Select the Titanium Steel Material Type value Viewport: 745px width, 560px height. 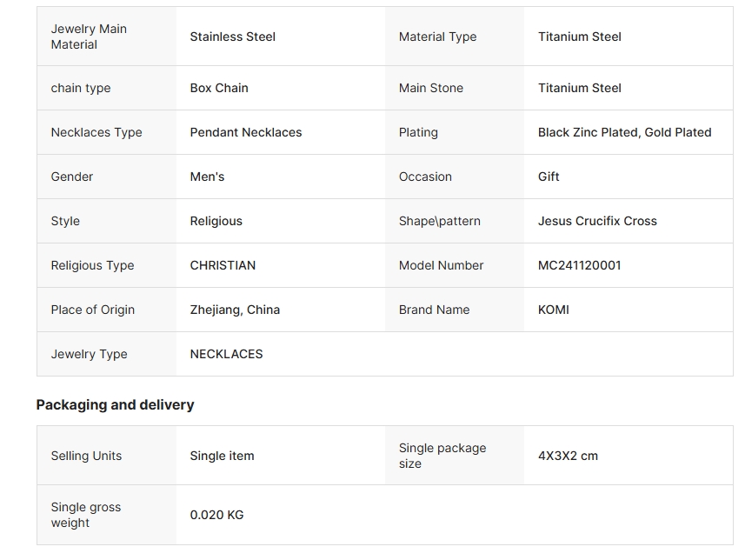[x=579, y=37]
